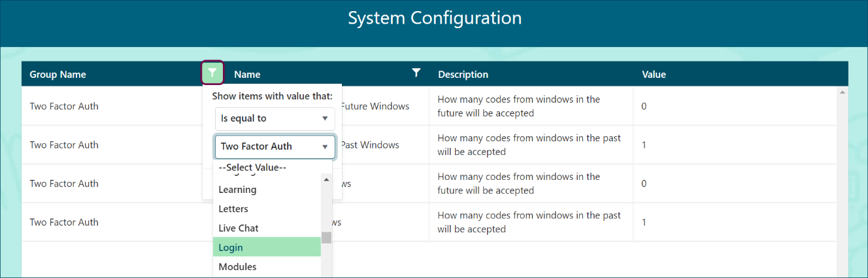Open the Group Name column filter icon
Viewport: 868px width, 278px height.
[212, 73]
